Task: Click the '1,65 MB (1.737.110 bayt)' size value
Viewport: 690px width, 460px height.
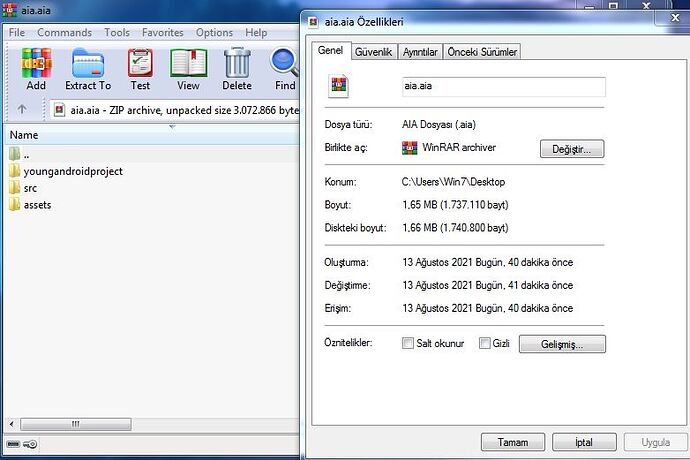Action: coord(455,205)
